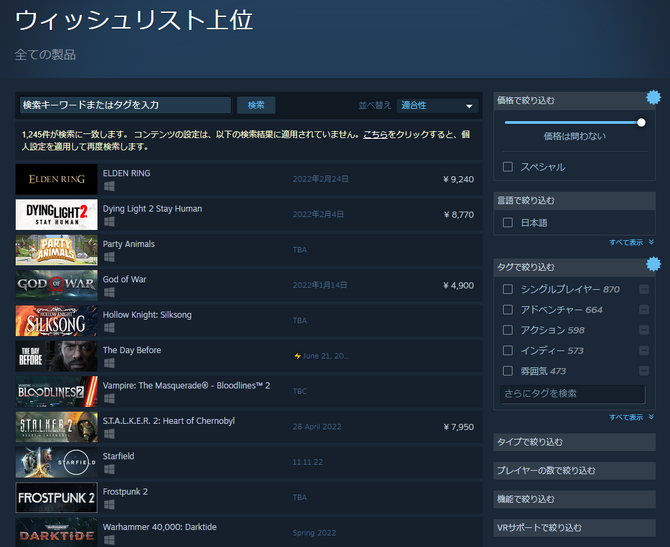
Task: Click the さらにタグを検索 tag search field
Action: (x=572, y=394)
